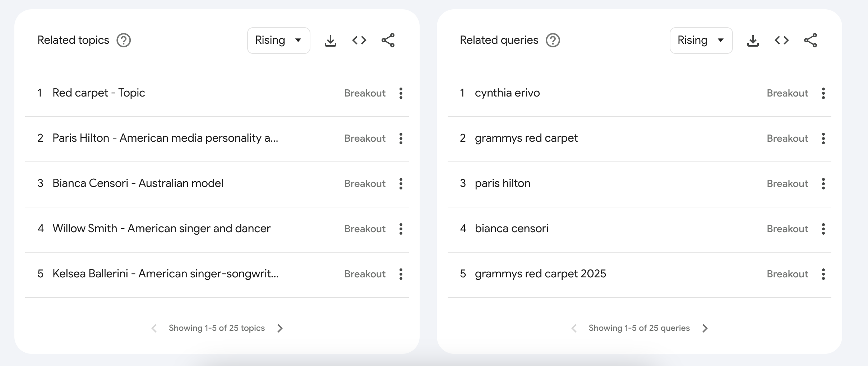Screen dimensions: 868x366
Task: Share the Related queries card
Action: (811, 40)
